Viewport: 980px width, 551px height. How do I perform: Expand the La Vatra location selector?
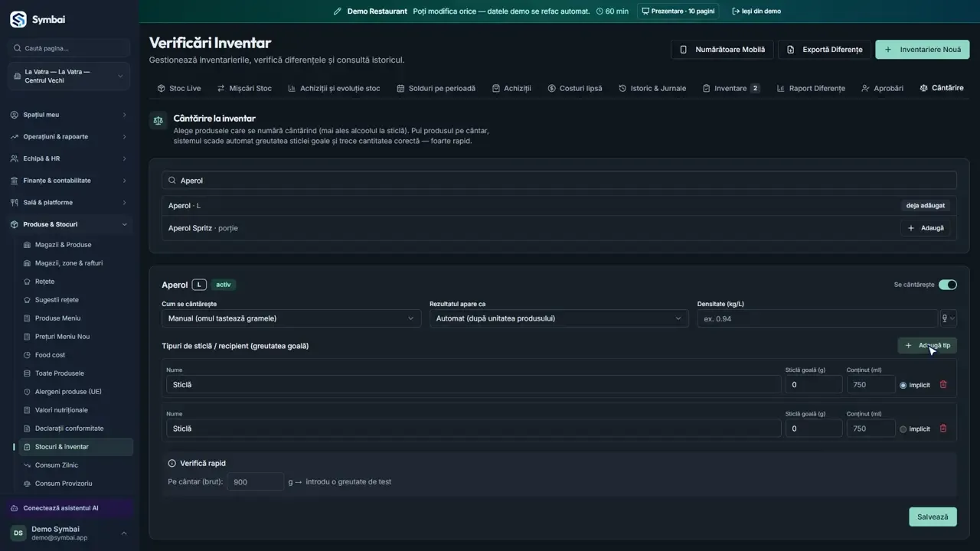[69, 77]
